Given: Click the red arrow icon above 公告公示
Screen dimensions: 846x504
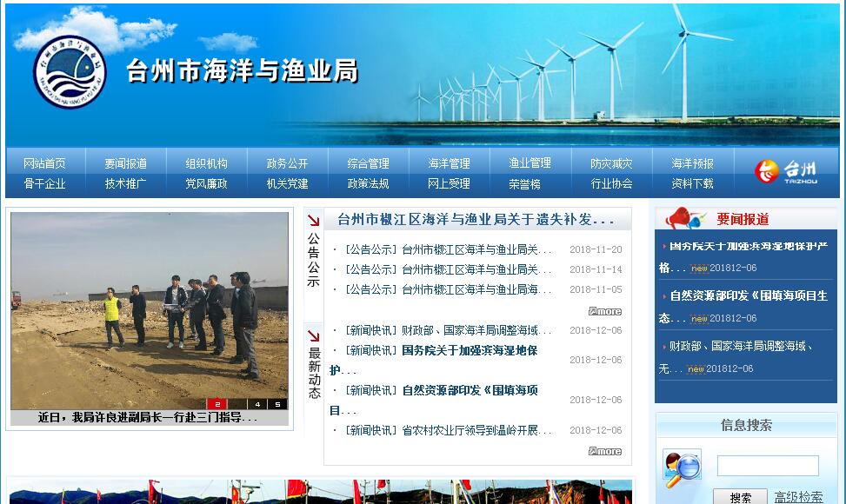Looking at the screenshot, I should (x=313, y=221).
